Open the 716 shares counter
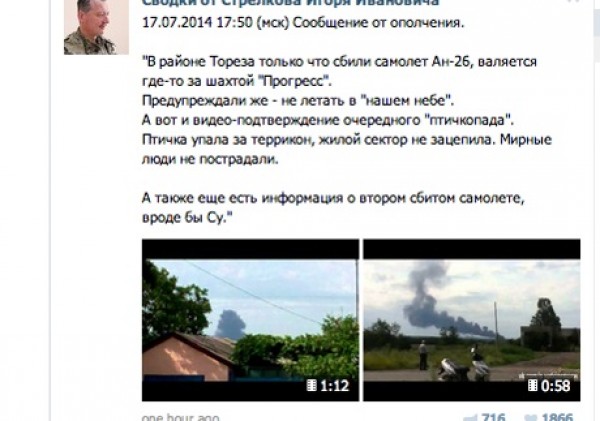Image resolution: width=600 pixels, height=421 pixels. (493, 417)
